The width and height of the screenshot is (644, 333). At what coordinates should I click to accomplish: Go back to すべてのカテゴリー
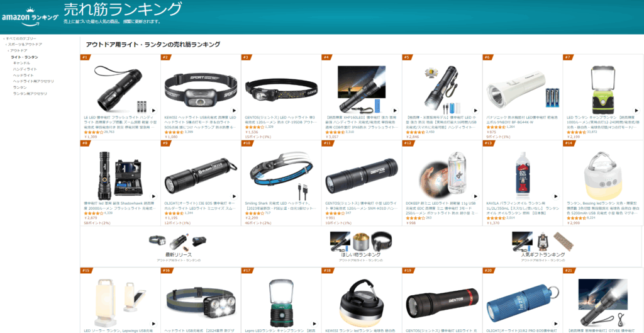19,38
